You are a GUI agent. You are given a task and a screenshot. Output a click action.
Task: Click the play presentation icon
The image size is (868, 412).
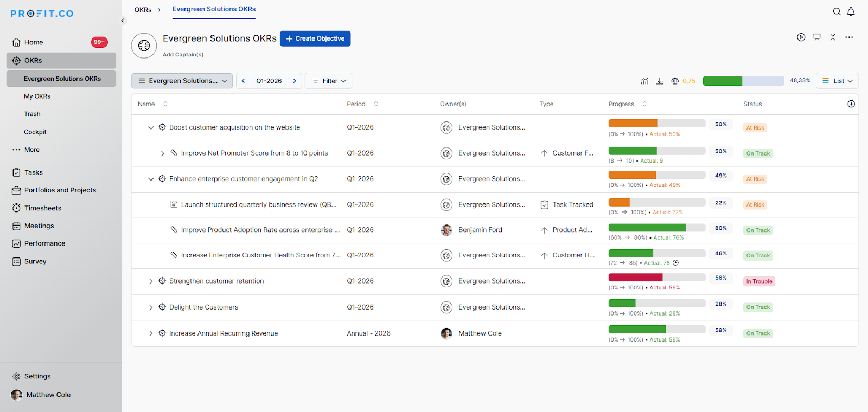pos(801,37)
